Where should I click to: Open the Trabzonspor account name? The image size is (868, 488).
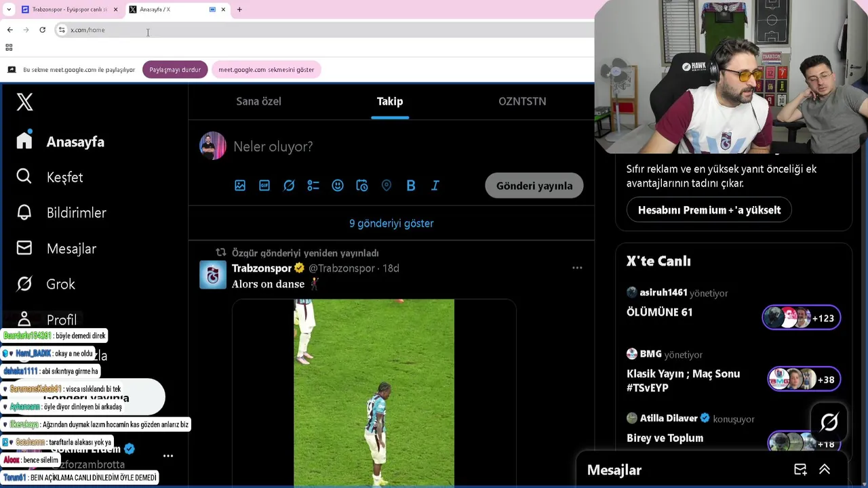[x=262, y=268]
